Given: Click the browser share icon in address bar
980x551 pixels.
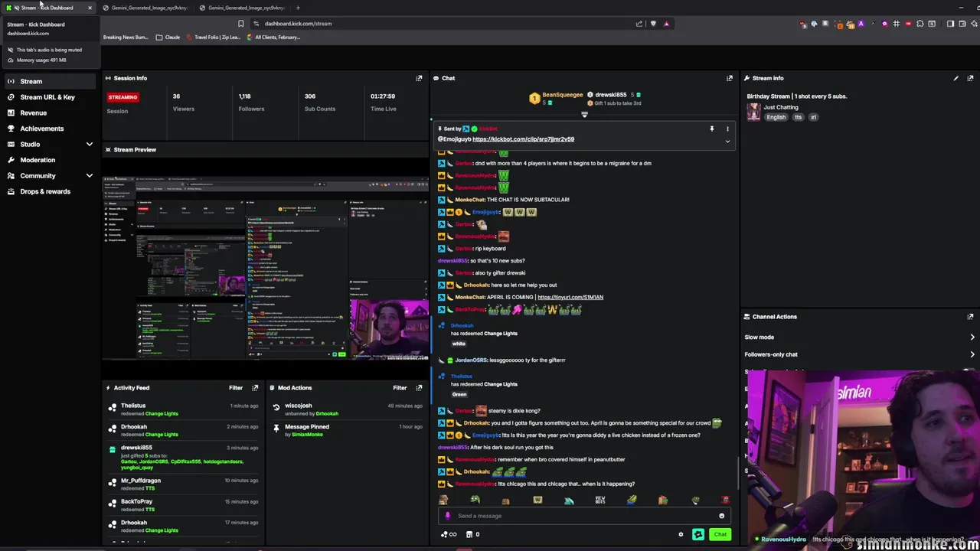Looking at the screenshot, I should 639,24.
